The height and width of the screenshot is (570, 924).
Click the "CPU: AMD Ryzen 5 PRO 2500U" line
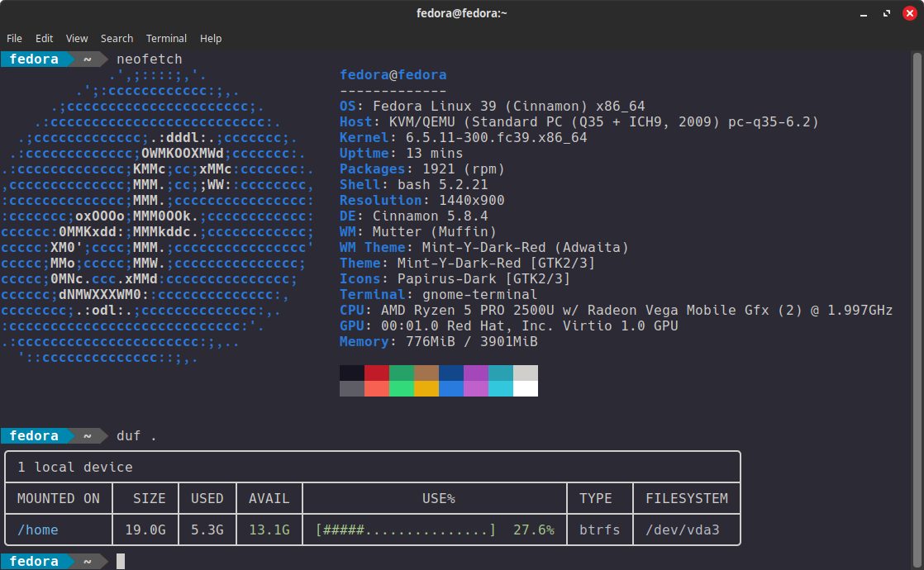pyautogui.click(x=616, y=311)
